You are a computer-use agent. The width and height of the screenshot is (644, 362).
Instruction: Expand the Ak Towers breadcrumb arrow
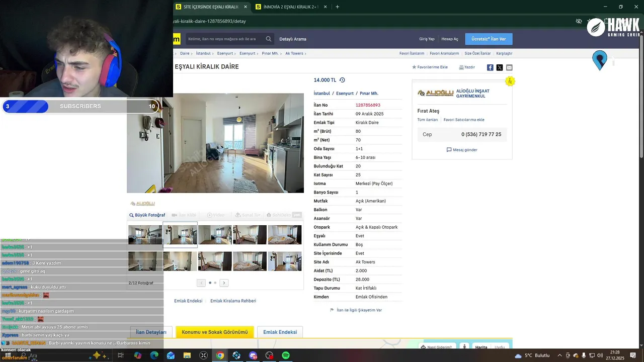pyautogui.click(x=306, y=53)
